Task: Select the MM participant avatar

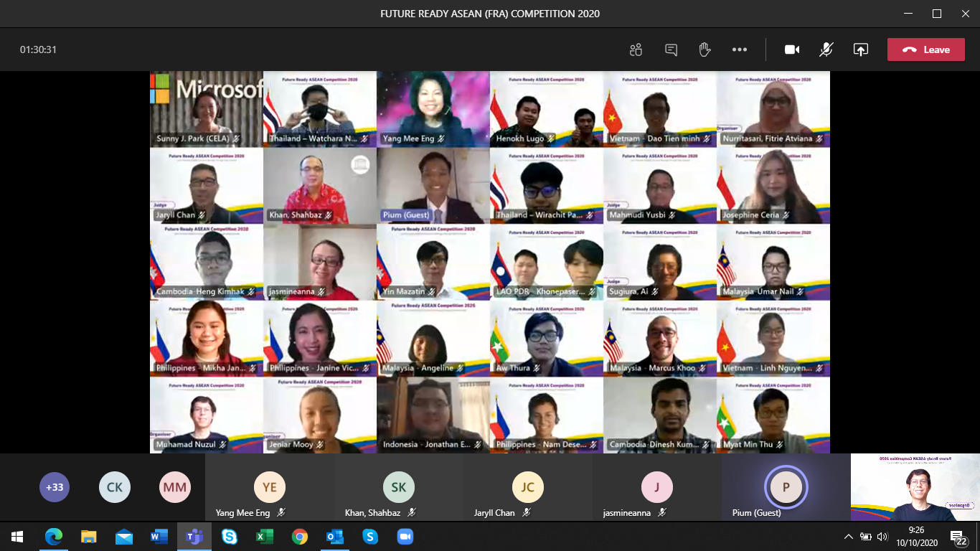Action: [174, 487]
